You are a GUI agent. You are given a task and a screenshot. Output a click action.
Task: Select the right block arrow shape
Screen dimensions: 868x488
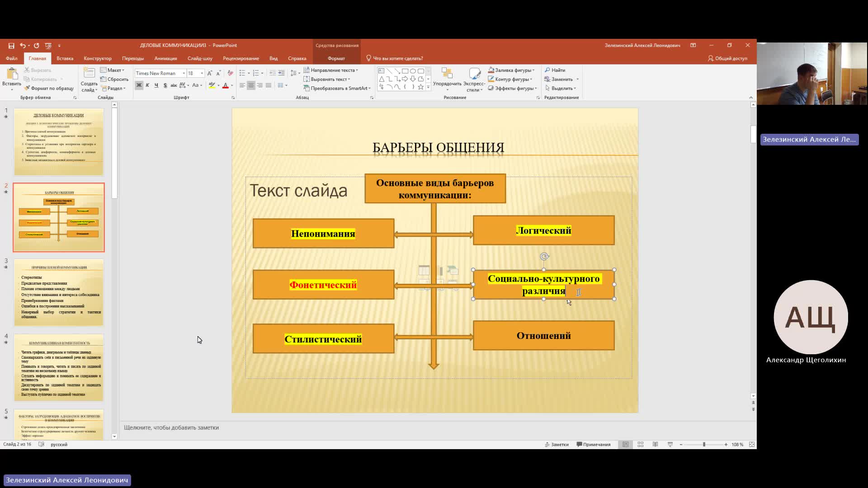pos(405,79)
